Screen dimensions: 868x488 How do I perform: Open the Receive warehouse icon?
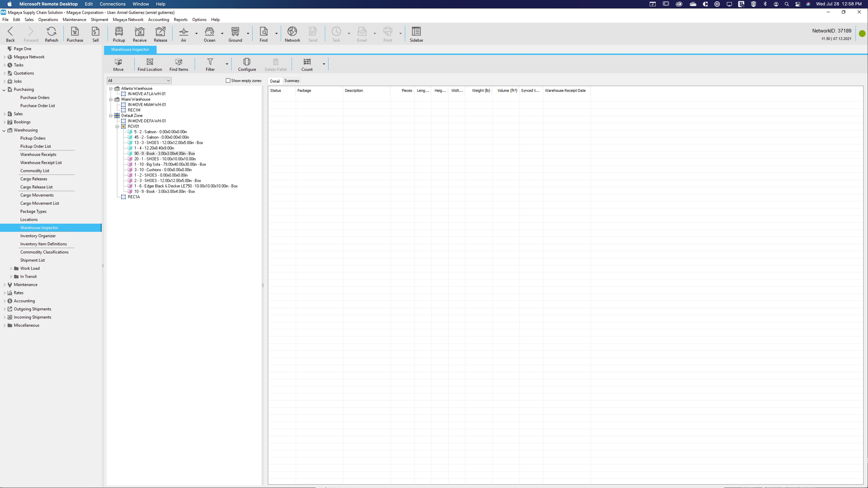(x=140, y=34)
